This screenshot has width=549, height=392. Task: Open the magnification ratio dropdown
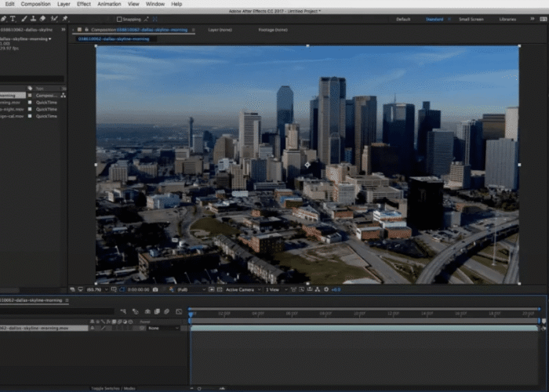[97, 290]
